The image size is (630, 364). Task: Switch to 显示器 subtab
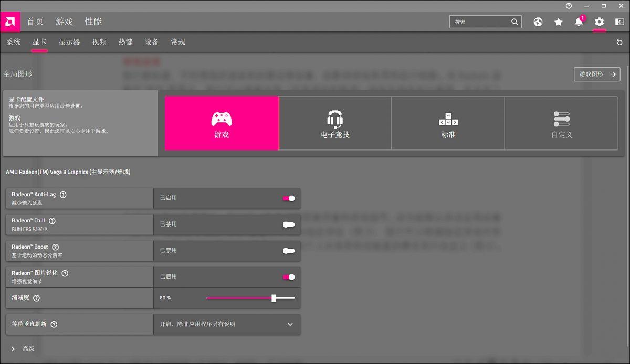(x=69, y=42)
